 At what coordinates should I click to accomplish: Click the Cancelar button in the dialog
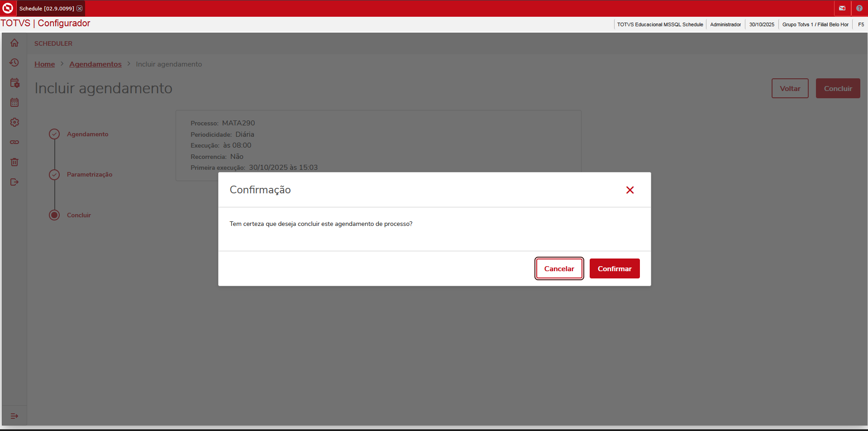(559, 268)
